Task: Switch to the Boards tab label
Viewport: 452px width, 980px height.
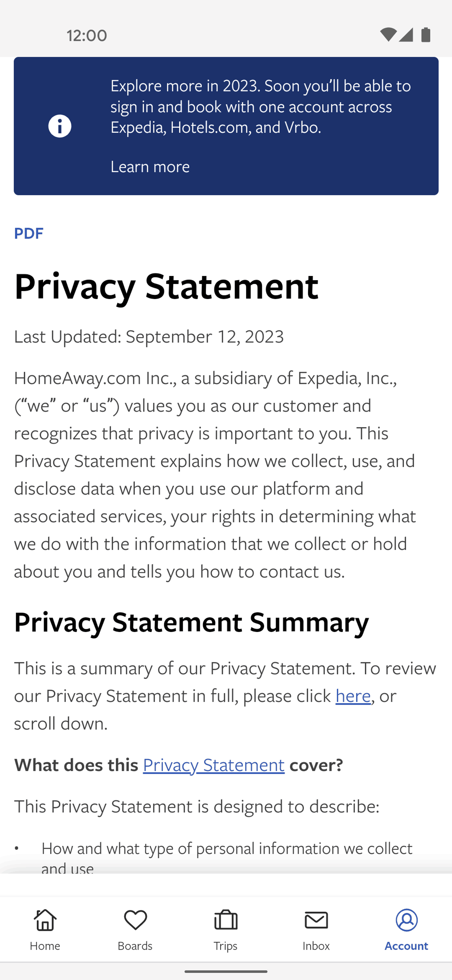Action: pos(135,946)
